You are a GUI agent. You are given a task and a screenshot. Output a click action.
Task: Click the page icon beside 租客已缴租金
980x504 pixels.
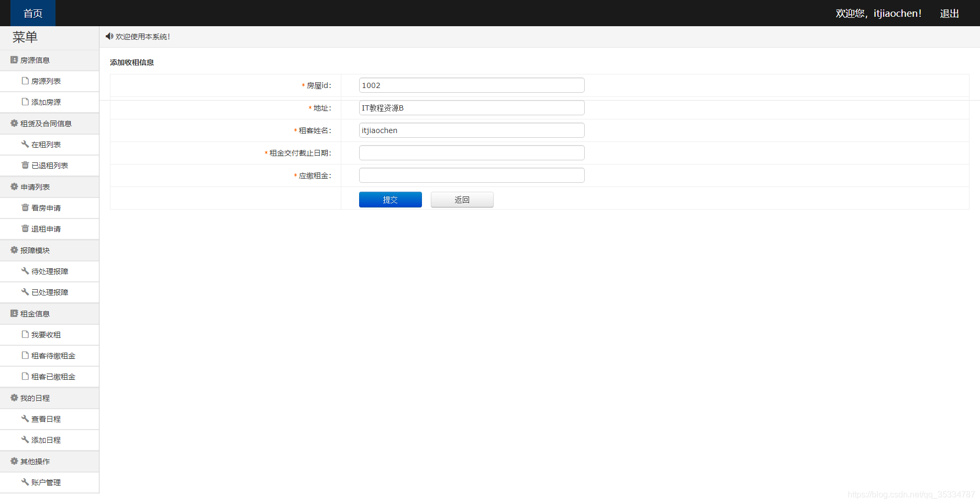click(25, 376)
